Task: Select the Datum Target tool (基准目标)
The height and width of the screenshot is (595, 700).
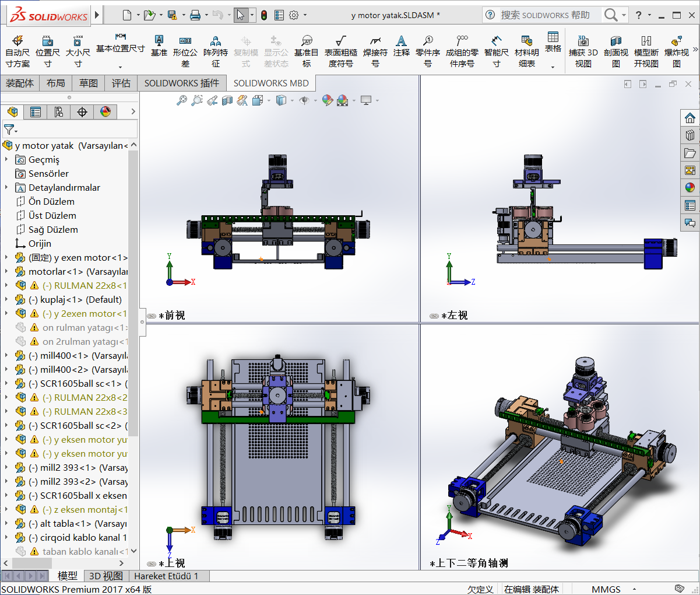Action: tap(307, 51)
